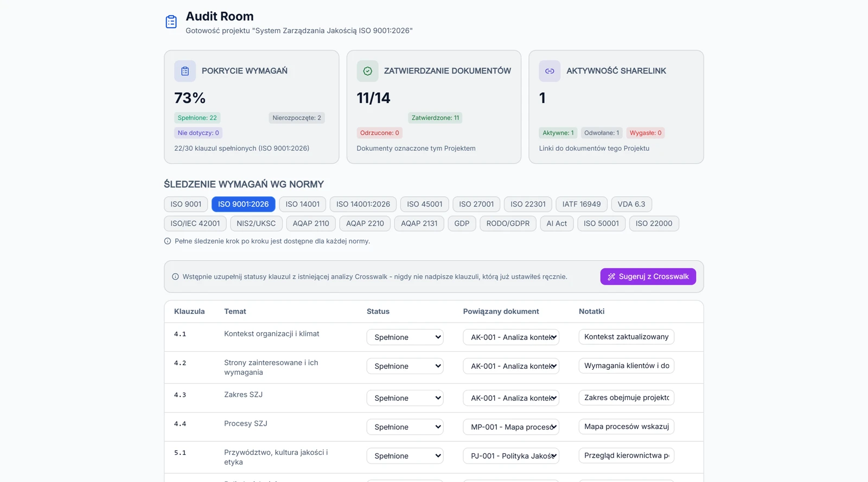The image size is (868, 482).
Task: Open linked document dropdown for clause 4.1
Action: [x=511, y=337]
